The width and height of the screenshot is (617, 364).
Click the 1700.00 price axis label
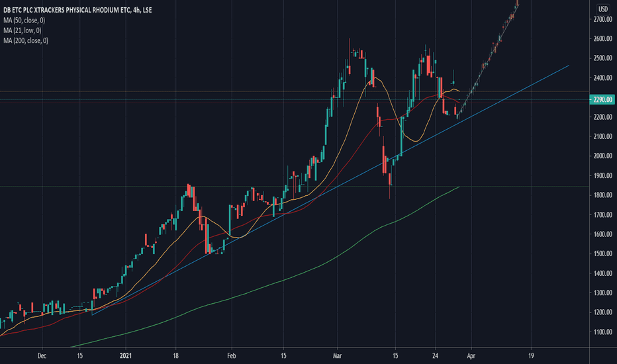pyautogui.click(x=603, y=215)
